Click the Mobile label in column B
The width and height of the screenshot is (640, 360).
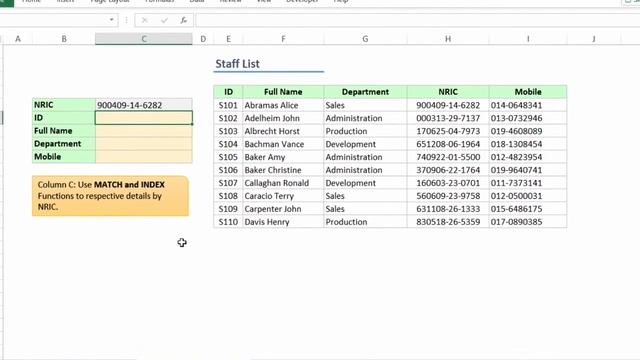[64, 157]
